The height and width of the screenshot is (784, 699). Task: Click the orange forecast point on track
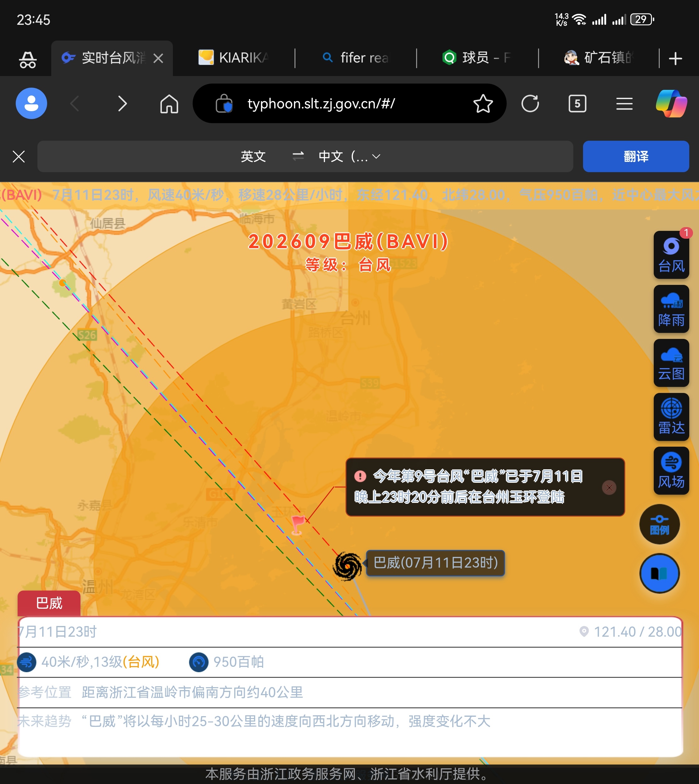[62, 283]
